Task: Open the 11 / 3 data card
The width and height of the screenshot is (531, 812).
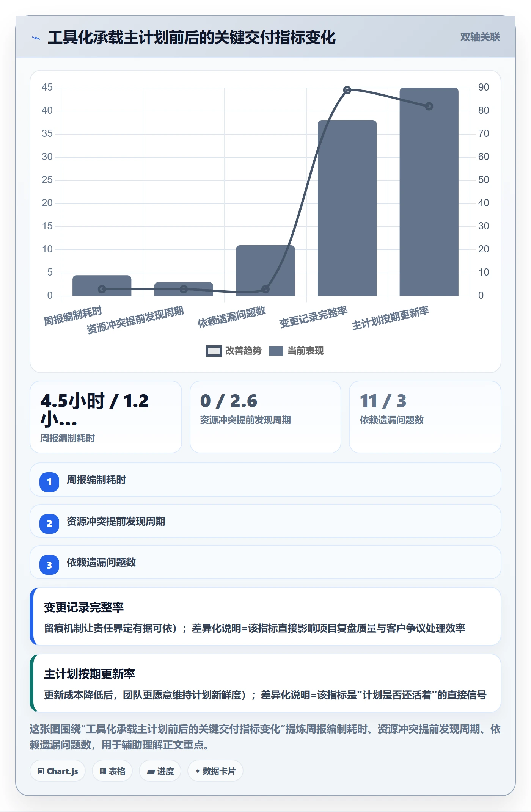Action: pyautogui.click(x=425, y=417)
